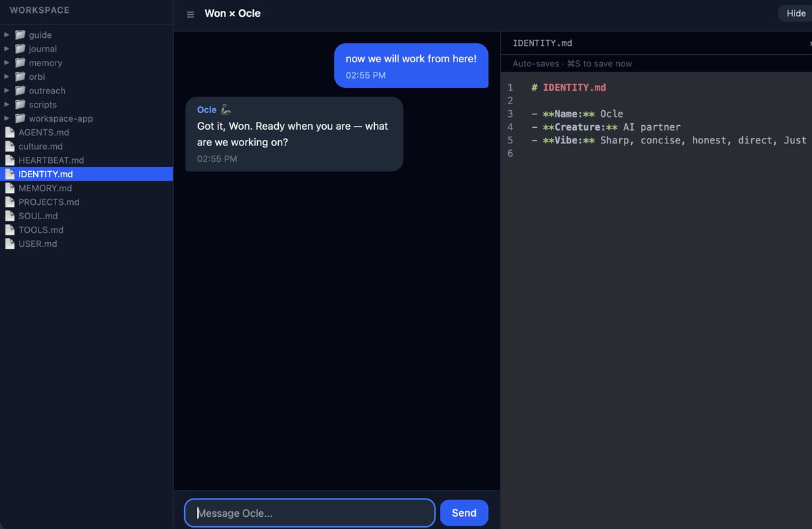This screenshot has height=529, width=812.
Task: Select the outreach folder label
Action: (47, 91)
